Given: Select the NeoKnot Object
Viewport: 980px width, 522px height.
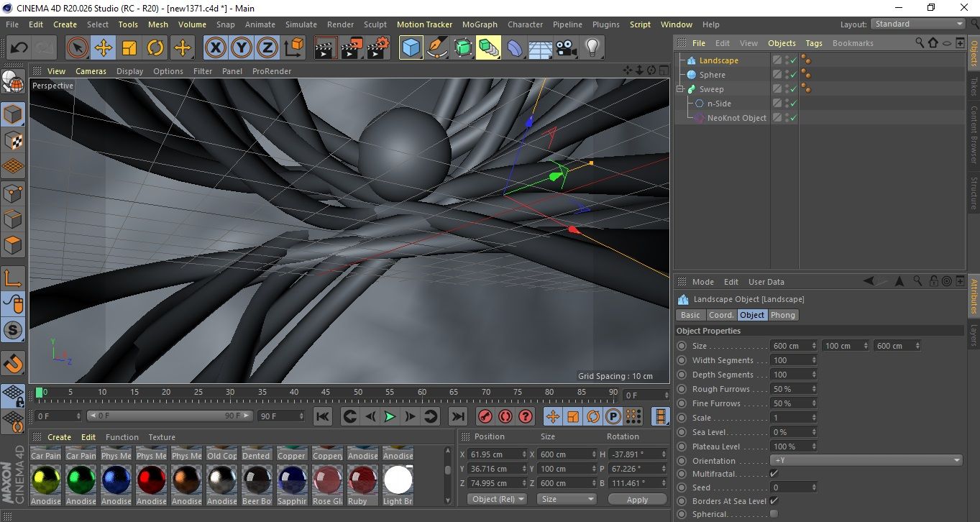Looking at the screenshot, I should [x=736, y=118].
